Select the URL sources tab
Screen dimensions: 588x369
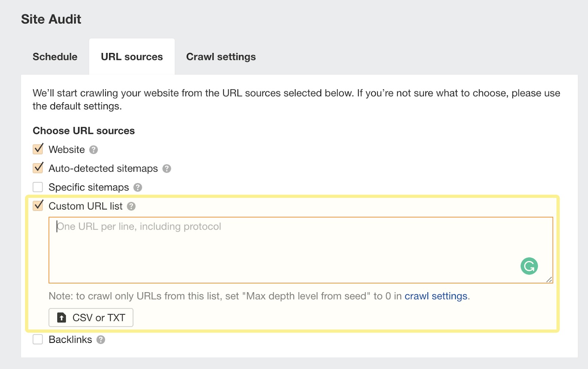tap(132, 57)
